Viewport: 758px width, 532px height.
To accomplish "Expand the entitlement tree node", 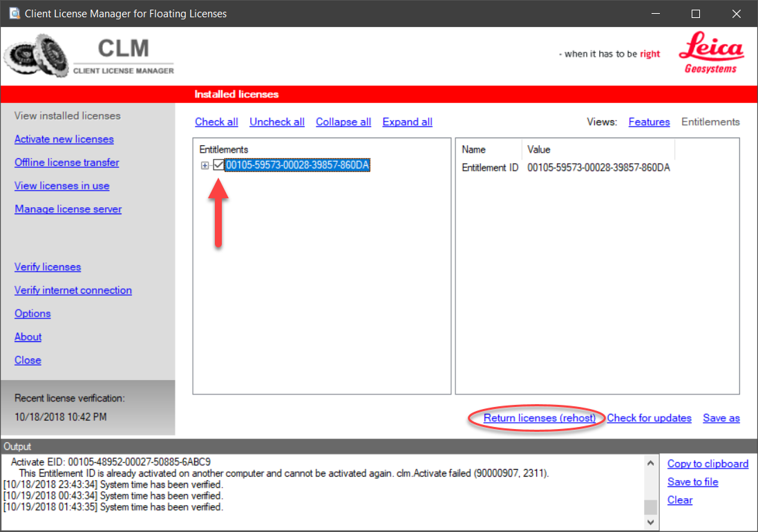I will tap(205, 166).
